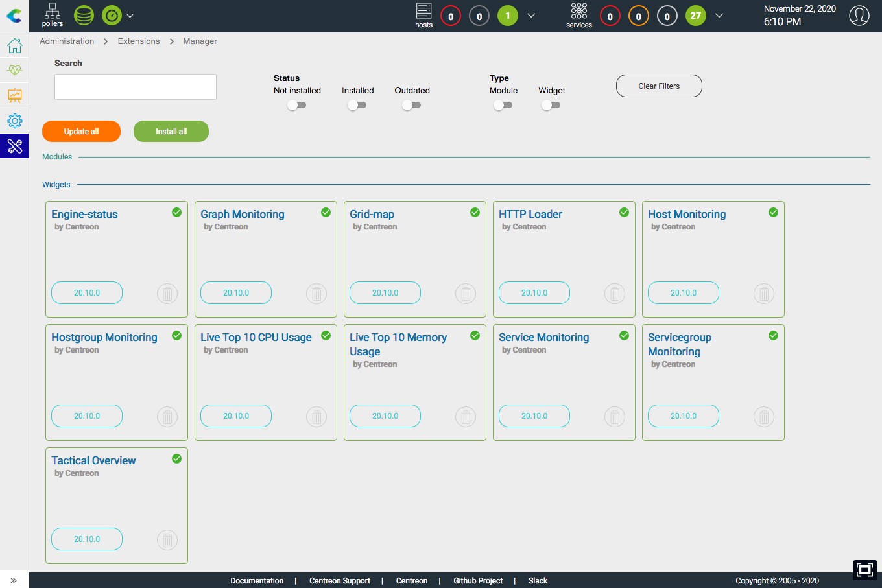Go to Extensions in the breadcrumb
Image resolution: width=882 pixels, height=588 pixels.
(x=139, y=41)
